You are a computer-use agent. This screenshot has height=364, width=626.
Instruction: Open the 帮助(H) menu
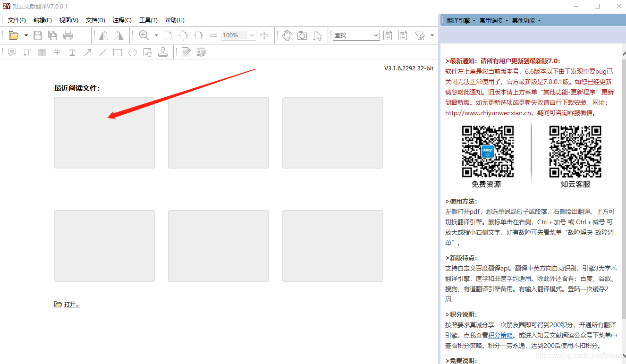tap(174, 20)
